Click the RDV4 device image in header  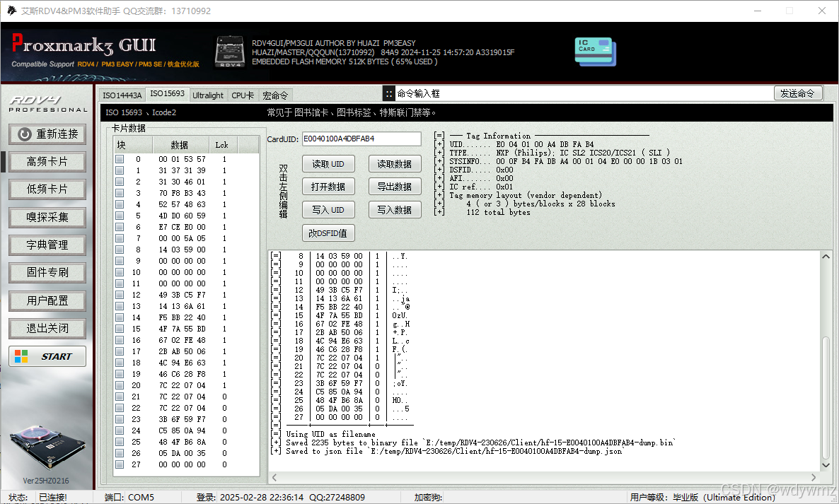[x=229, y=52]
